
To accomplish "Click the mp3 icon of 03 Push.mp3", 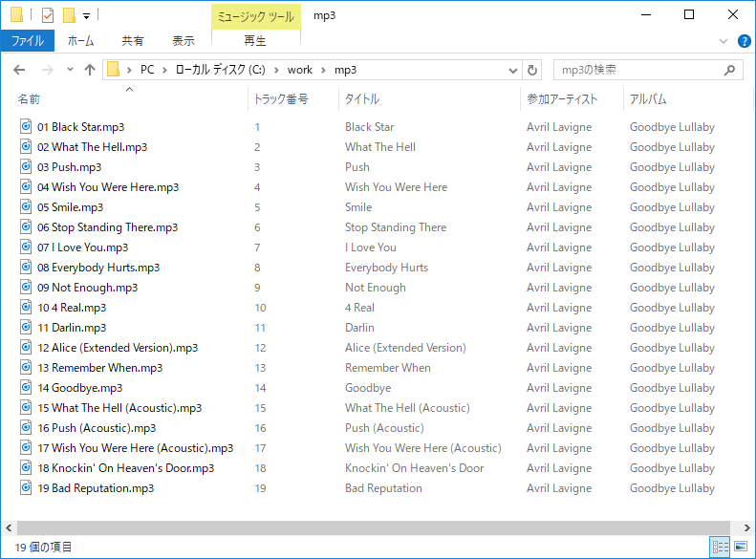I will [x=26, y=166].
